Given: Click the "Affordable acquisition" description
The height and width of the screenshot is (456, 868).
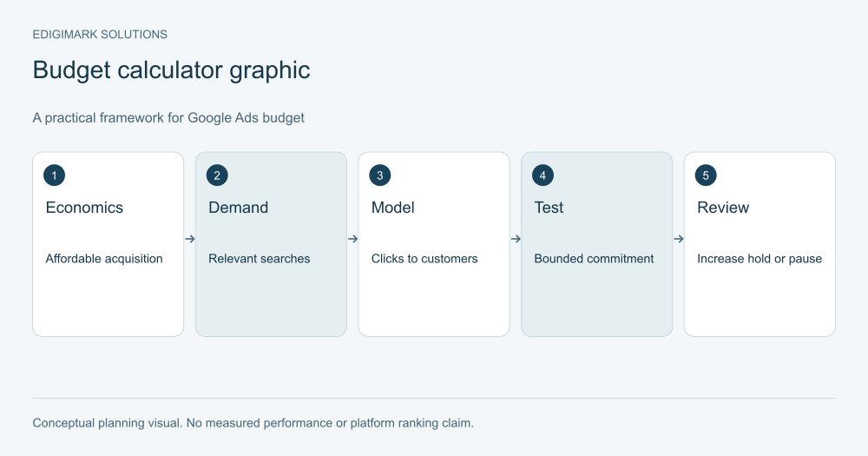Looking at the screenshot, I should (x=104, y=259).
